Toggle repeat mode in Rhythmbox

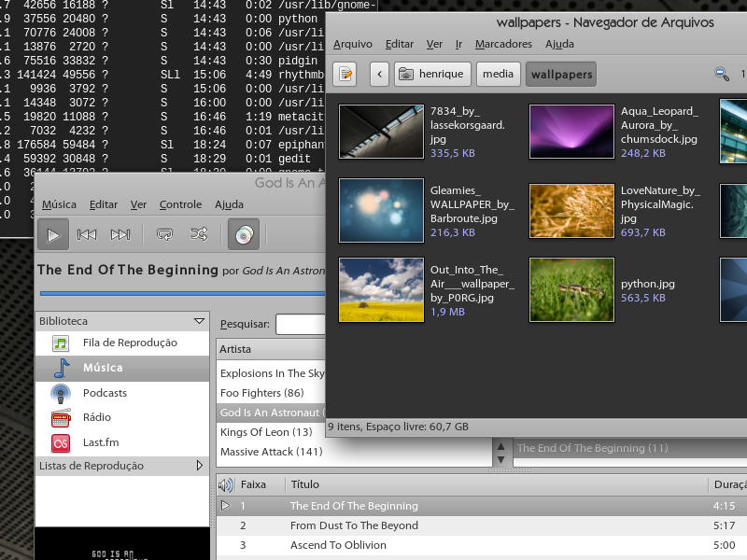point(165,235)
